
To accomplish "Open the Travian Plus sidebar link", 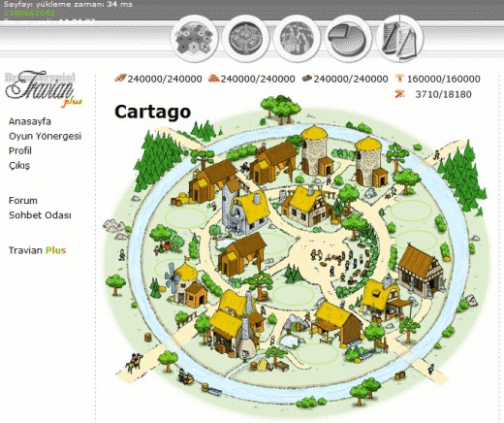I will tap(37, 250).
